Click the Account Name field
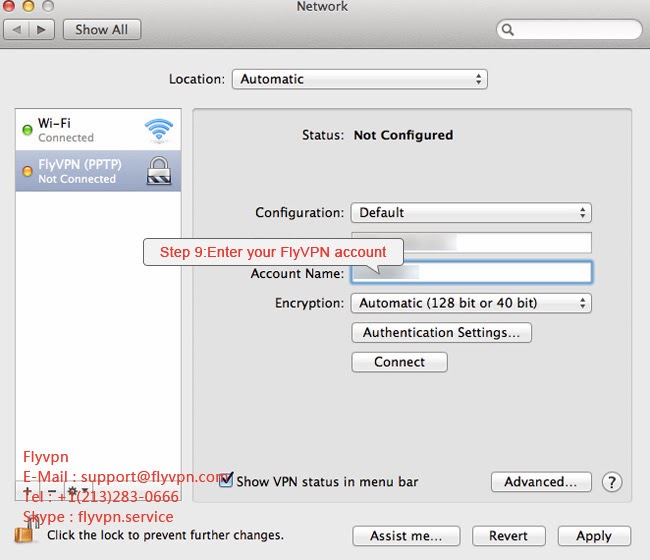The width and height of the screenshot is (650, 560). (471, 272)
